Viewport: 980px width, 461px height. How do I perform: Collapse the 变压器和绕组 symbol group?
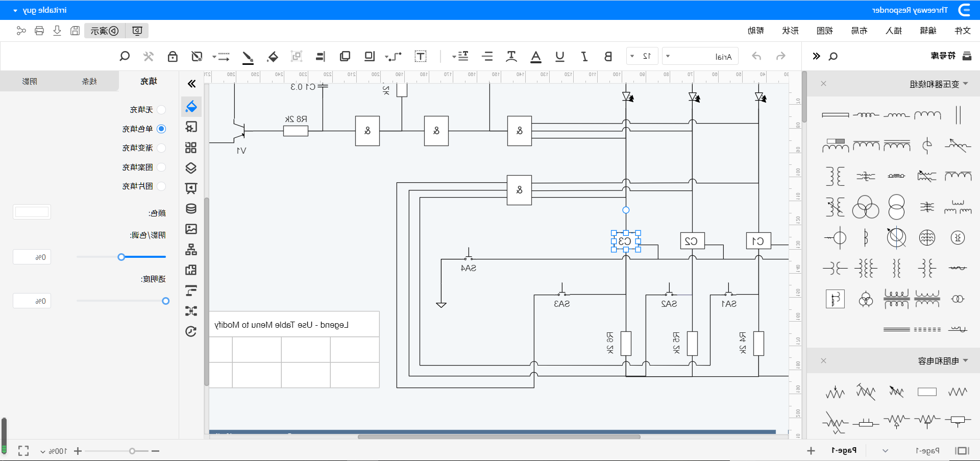click(x=965, y=84)
